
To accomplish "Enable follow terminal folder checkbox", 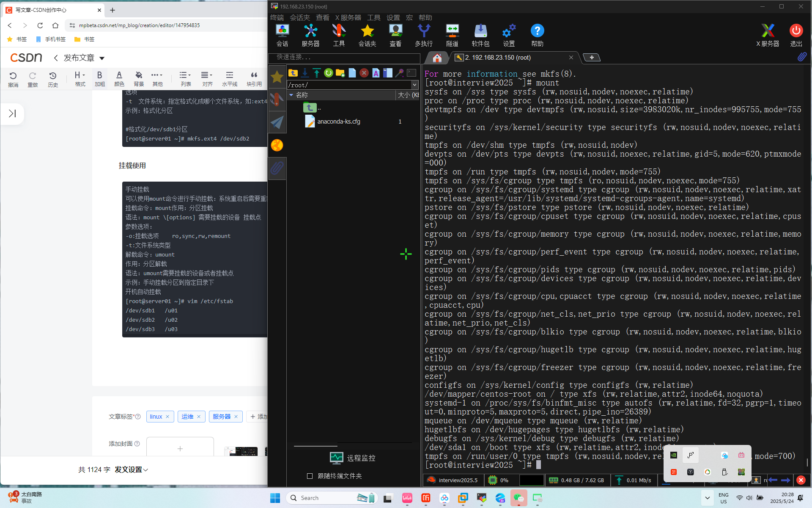I will [x=310, y=476].
